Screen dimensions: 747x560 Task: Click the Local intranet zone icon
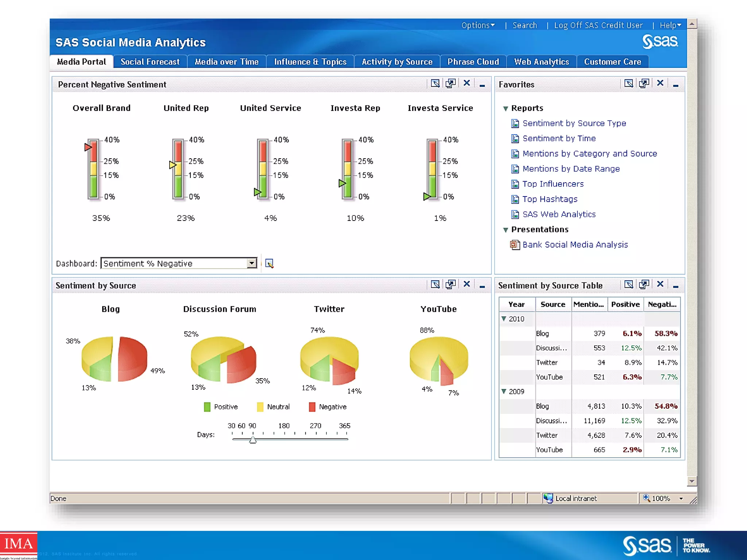(547, 498)
